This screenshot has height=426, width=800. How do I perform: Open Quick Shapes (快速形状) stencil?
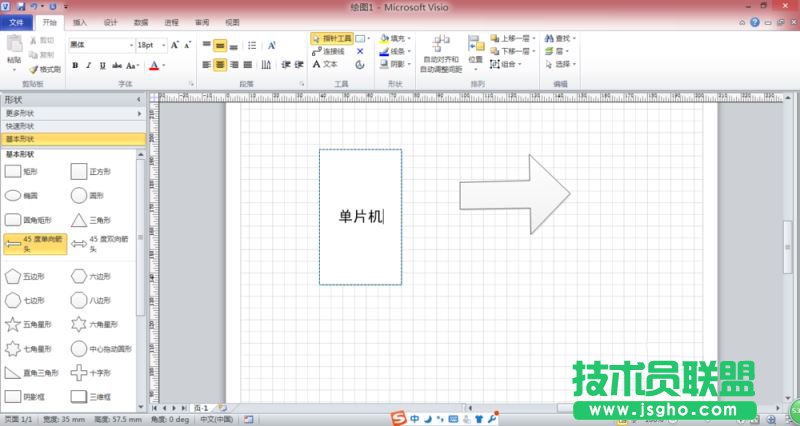tap(73, 126)
